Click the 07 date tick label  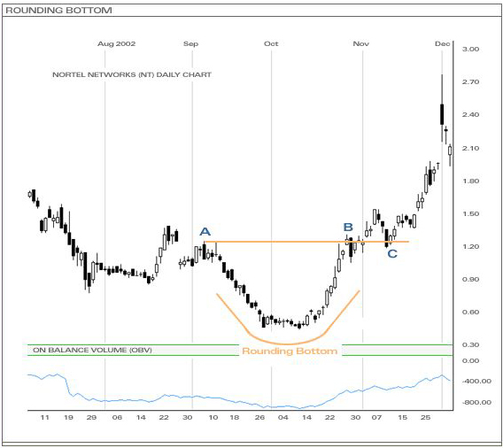point(376,417)
